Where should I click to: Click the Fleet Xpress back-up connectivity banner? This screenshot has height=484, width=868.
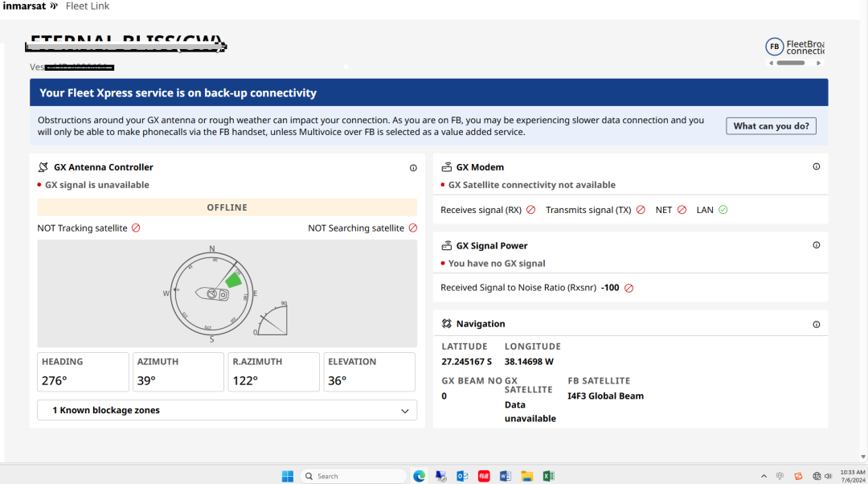click(429, 92)
